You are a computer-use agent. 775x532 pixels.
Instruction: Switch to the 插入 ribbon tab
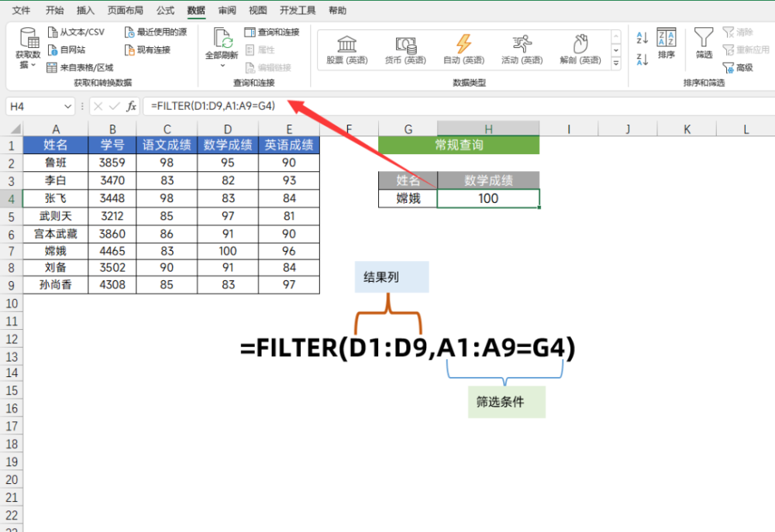(x=85, y=10)
